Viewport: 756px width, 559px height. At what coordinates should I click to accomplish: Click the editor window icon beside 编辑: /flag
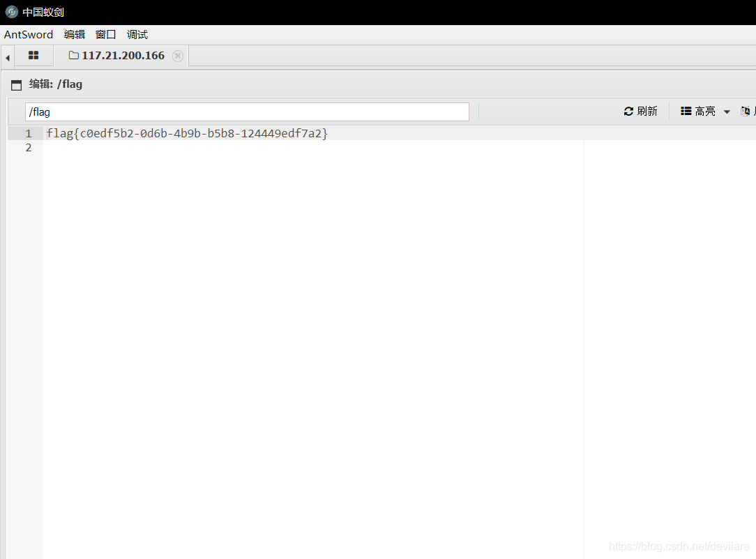coord(17,85)
